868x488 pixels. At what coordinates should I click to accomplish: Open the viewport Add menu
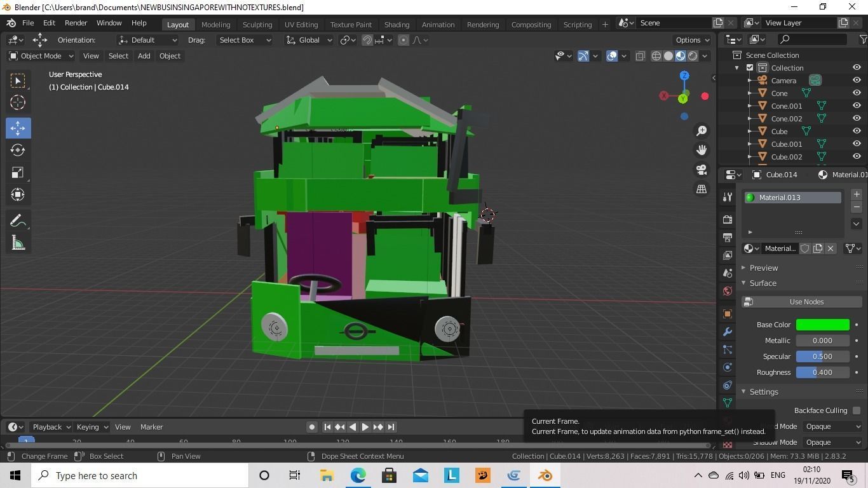144,56
